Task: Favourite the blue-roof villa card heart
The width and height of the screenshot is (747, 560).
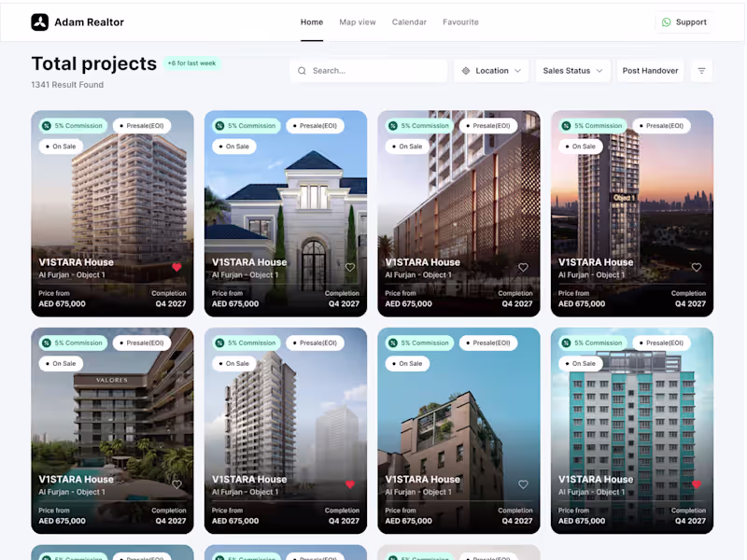Action: coord(350,267)
